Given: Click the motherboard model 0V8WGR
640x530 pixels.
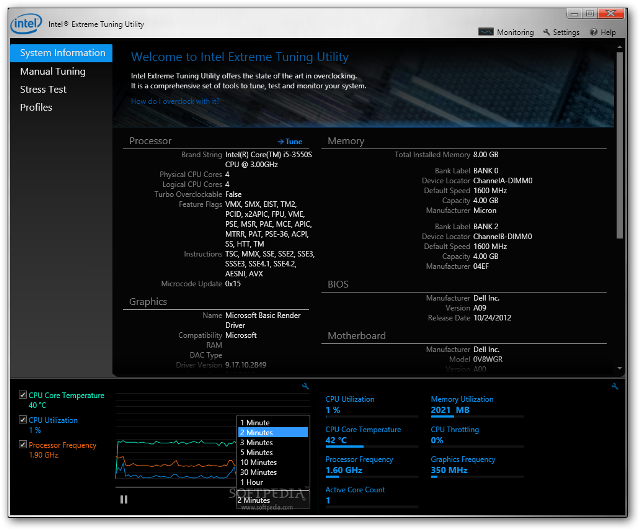Looking at the screenshot, I should coord(488,359).
